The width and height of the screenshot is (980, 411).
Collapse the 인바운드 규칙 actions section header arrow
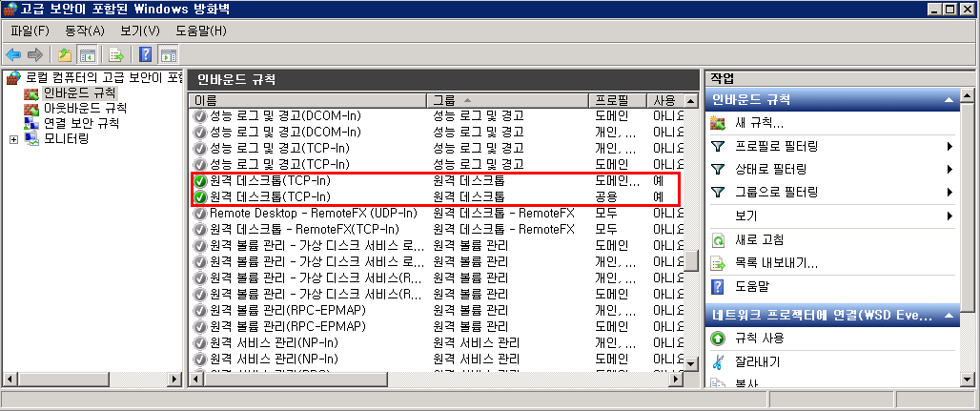[949, 100]
